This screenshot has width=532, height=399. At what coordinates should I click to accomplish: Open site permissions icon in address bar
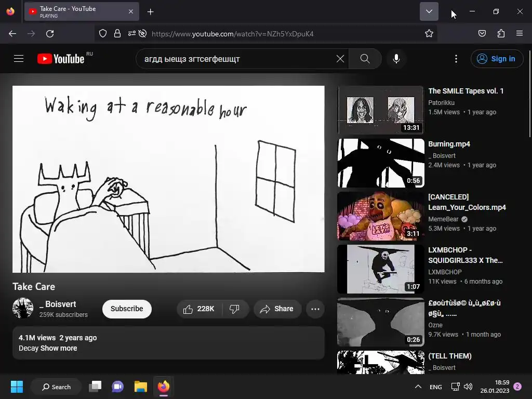click(x=131, y=33)
